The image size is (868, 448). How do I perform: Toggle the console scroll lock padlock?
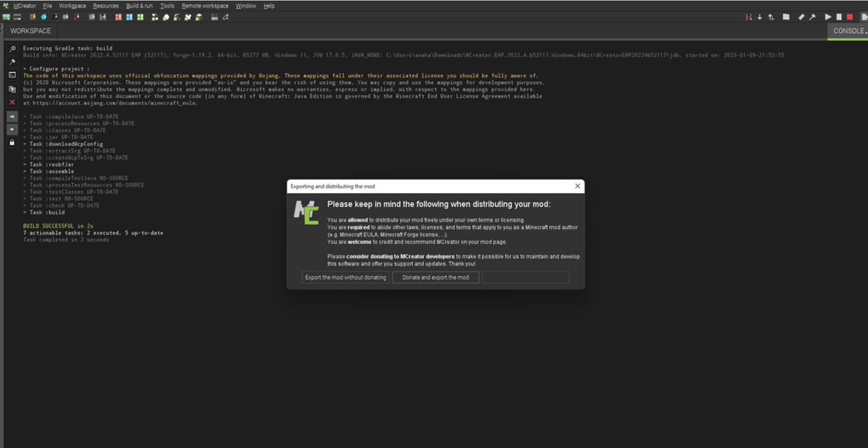[12, 143]
